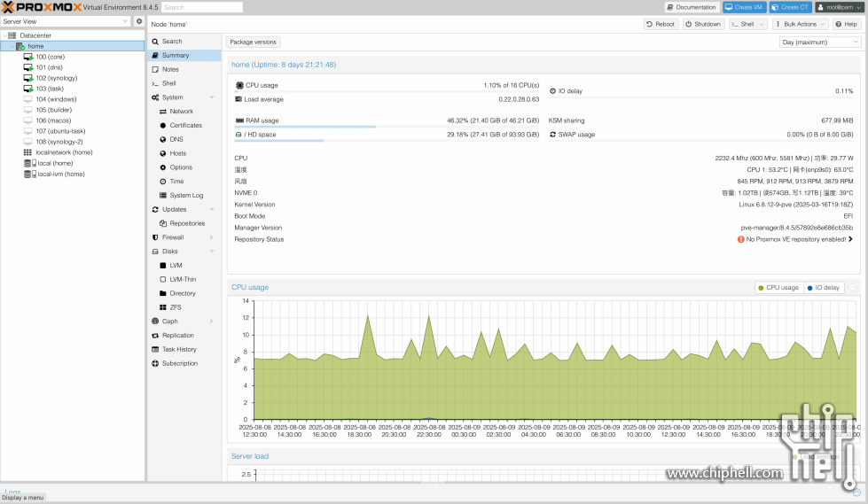The width and height of the screenshot is (868, 504).
Task: Select stopped VM 104 (windows)
Action: [56, 99]
